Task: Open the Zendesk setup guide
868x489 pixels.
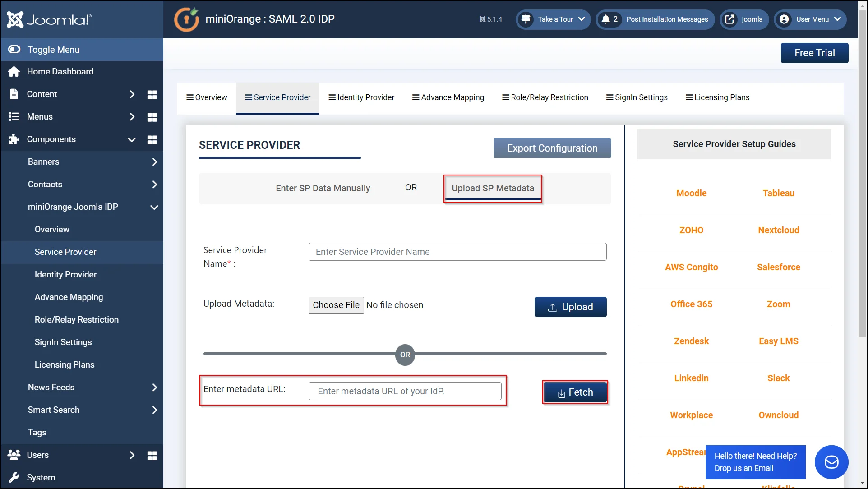Action: [691, 341]
